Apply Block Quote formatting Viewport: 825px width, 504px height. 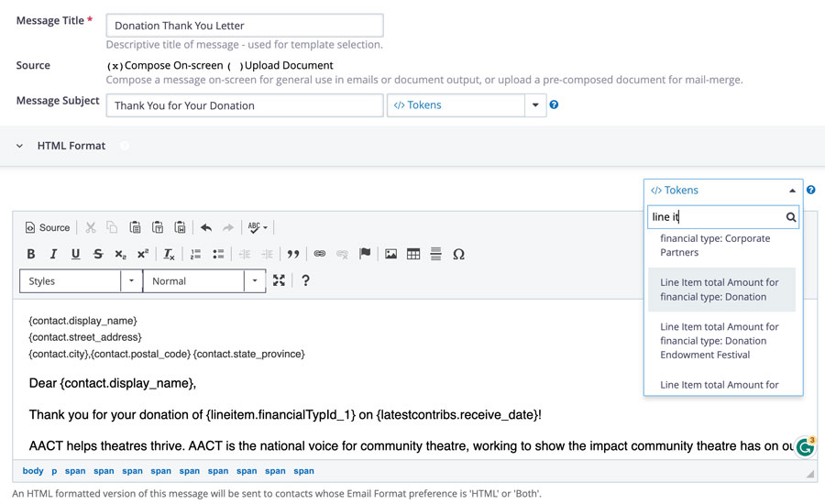coord(293,254)
